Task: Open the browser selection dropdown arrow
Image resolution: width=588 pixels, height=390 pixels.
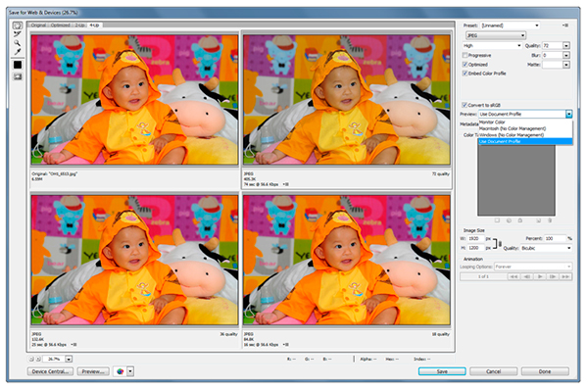Action: click(130, 371)
